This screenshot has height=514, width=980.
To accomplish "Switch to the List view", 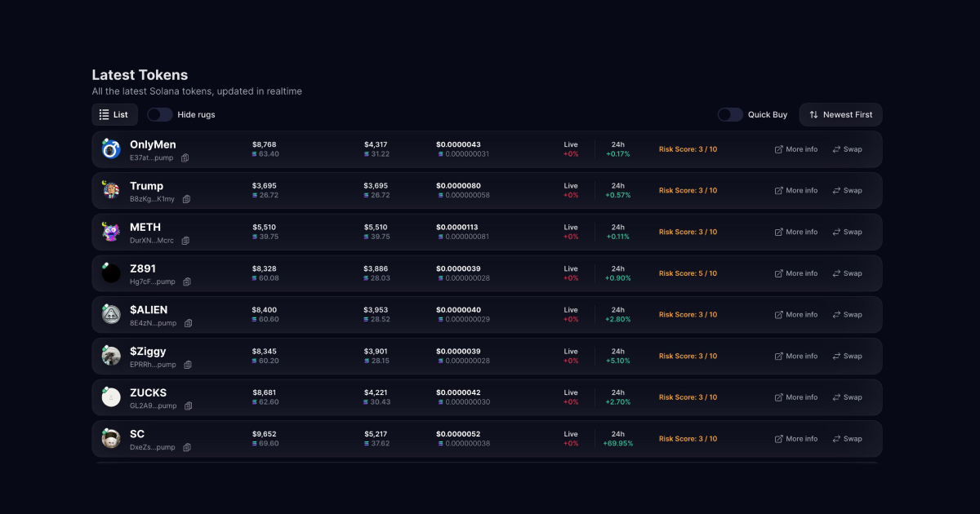I will (x=114, y=115).
